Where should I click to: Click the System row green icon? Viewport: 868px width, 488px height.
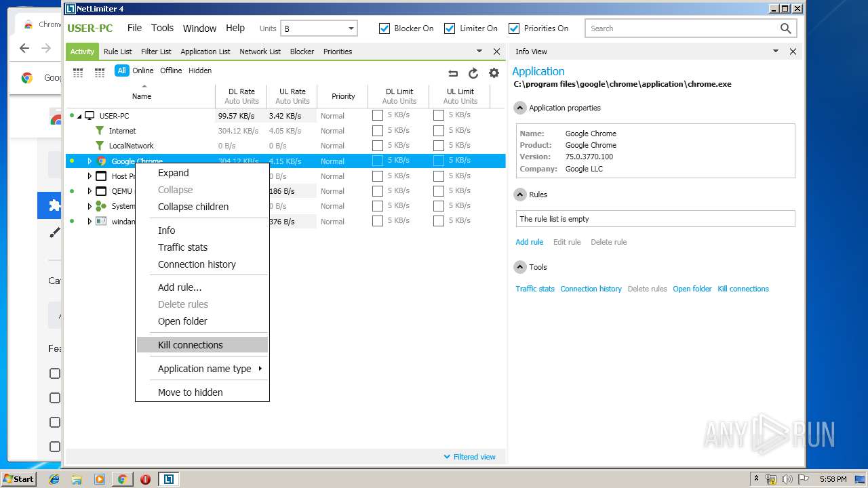(101, 206)
